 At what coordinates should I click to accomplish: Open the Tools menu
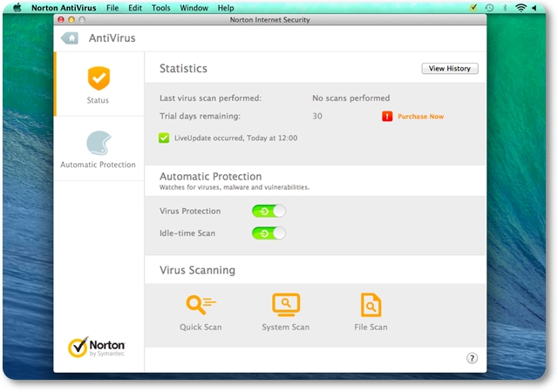(x=160, y=8)
